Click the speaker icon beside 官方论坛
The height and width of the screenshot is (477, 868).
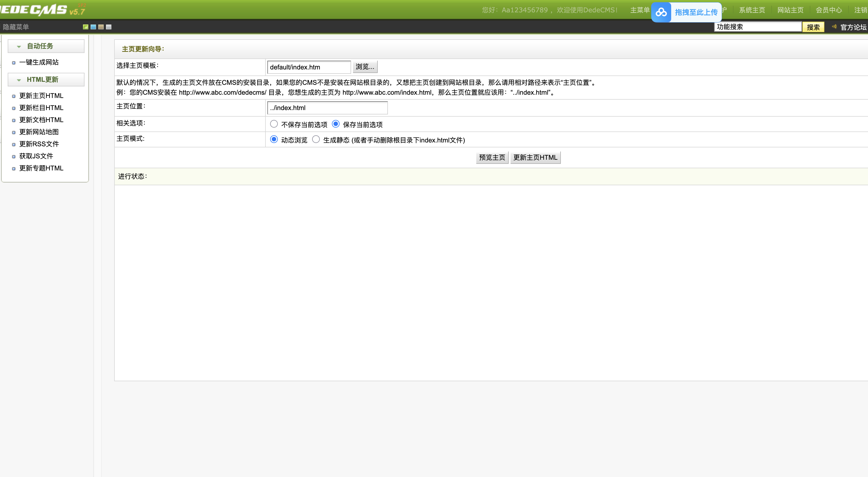pos(834,27)
